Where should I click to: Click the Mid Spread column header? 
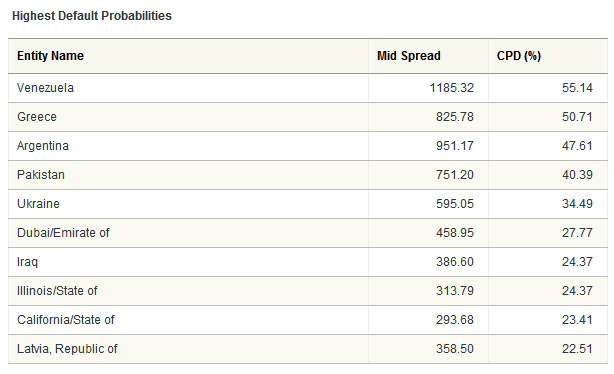pos(408,56)
